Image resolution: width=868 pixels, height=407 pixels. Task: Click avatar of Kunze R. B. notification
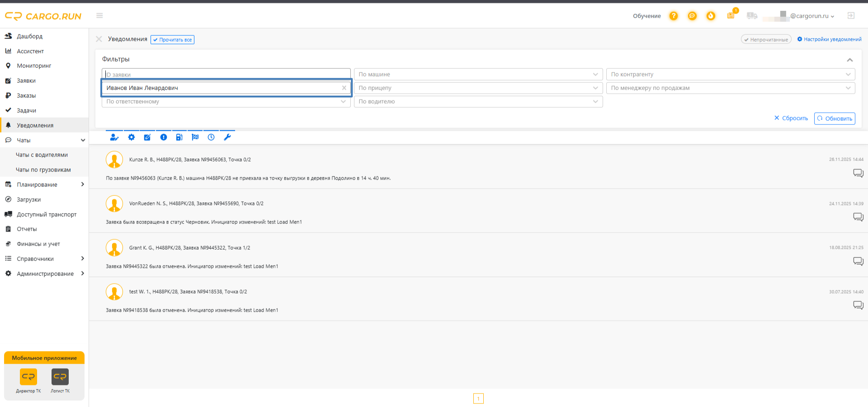[x=114, y=160]
